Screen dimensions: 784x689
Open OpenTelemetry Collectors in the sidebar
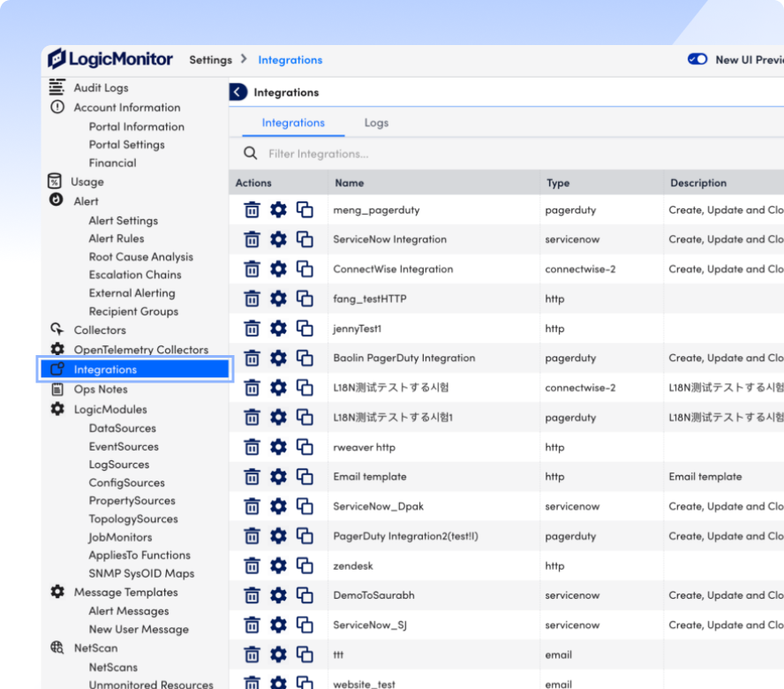point(141,349)
